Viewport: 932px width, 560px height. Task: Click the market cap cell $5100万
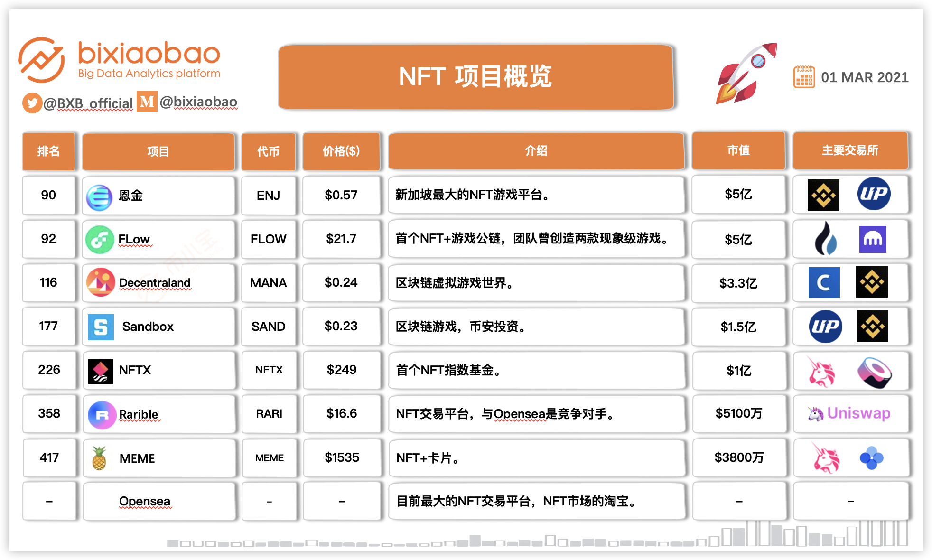(x=739, y=413)
